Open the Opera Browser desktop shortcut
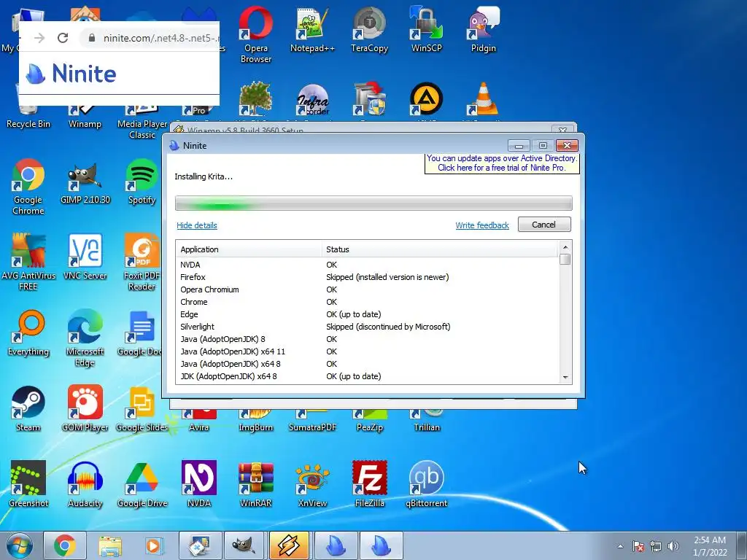747x560 pixels. point(256,34)
